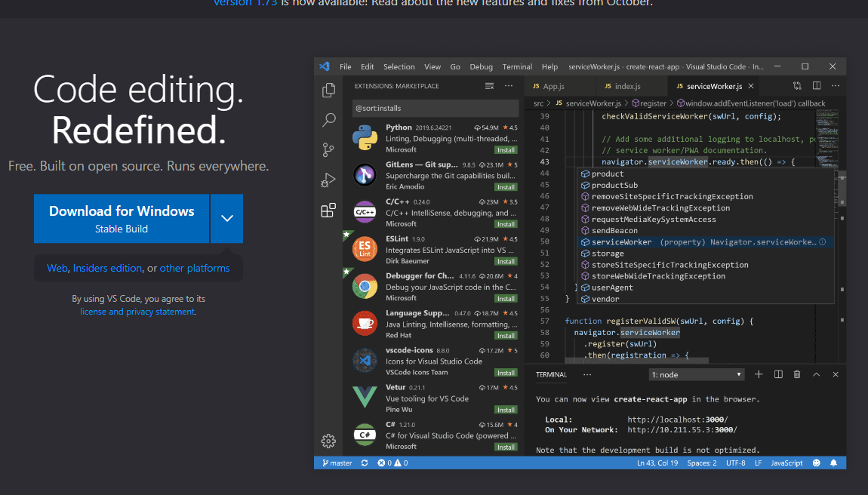Add a new terminal with plus icon

pyautogui.click(x=759, y=374)
